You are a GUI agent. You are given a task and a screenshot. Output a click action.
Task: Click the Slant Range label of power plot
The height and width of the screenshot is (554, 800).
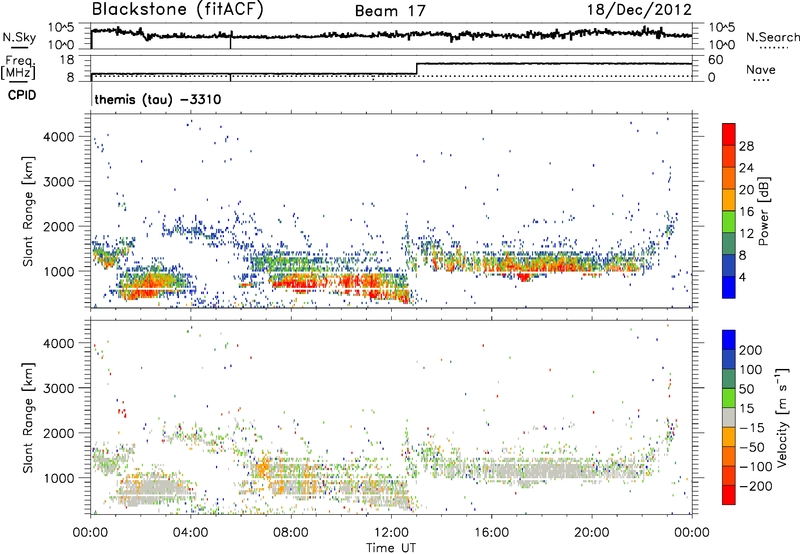[x=28, y=211]
